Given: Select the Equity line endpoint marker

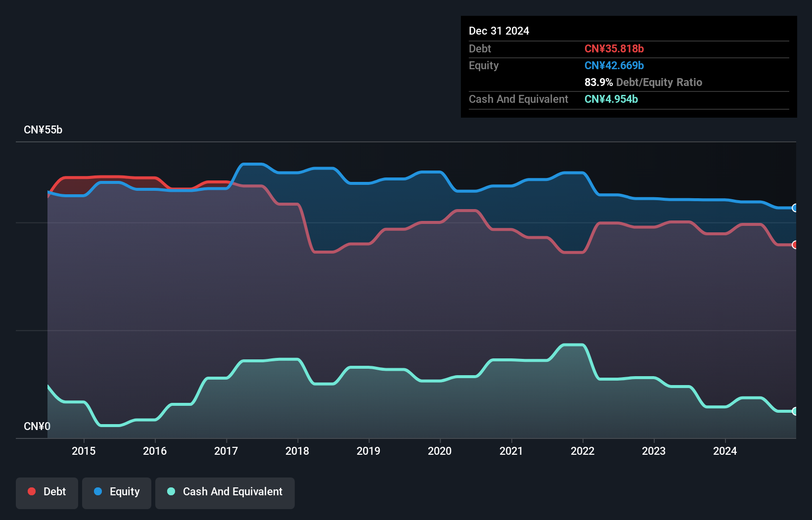Looking at the screenshot, I should [x=795, y=208].
